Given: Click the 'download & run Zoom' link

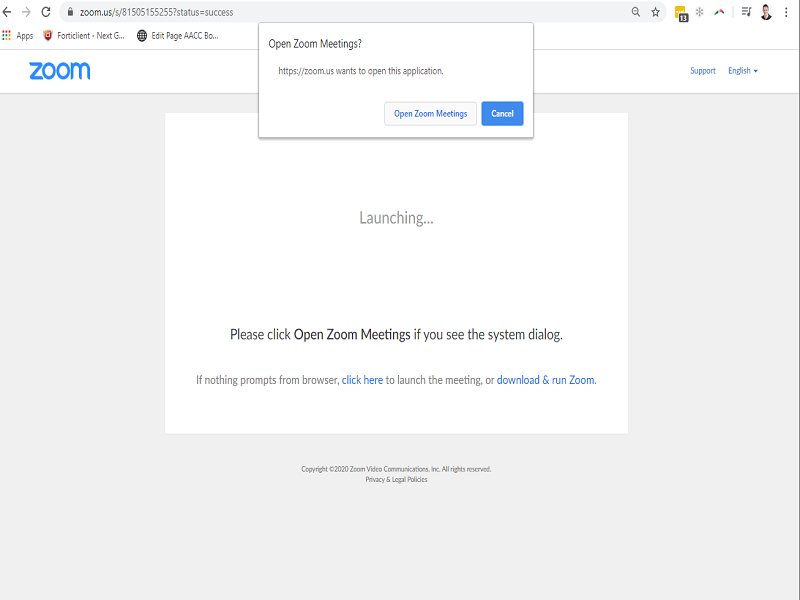Looking at the screenshot, I should (x=545, y=380).
